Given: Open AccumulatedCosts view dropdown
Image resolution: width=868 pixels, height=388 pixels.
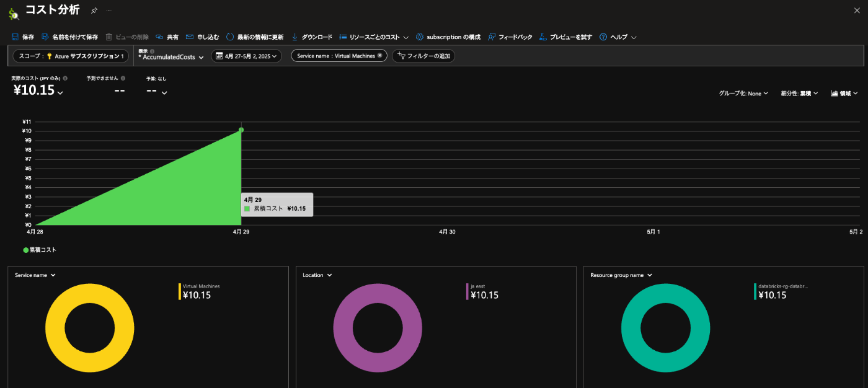Looking at the screenshot, I should 171,57.
